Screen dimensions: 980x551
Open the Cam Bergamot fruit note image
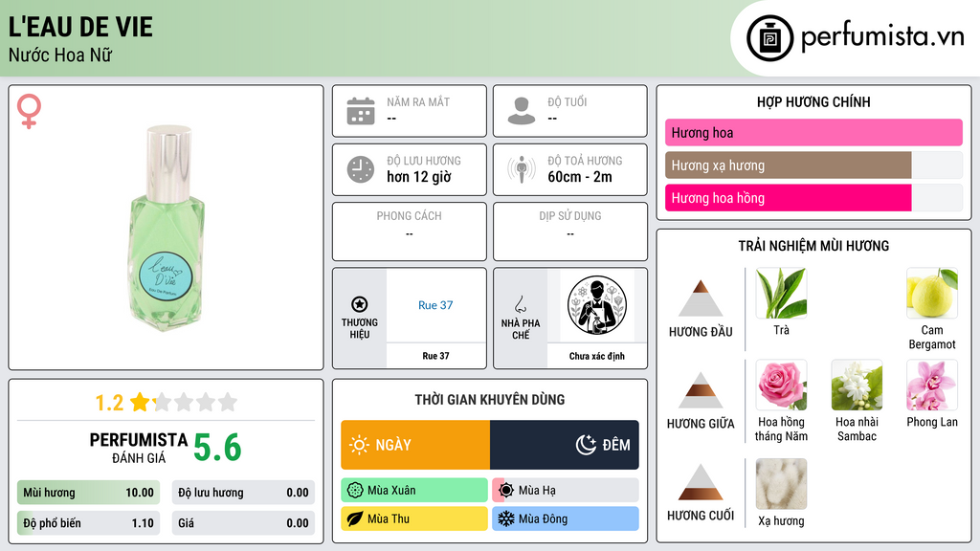tap(932, 293)
